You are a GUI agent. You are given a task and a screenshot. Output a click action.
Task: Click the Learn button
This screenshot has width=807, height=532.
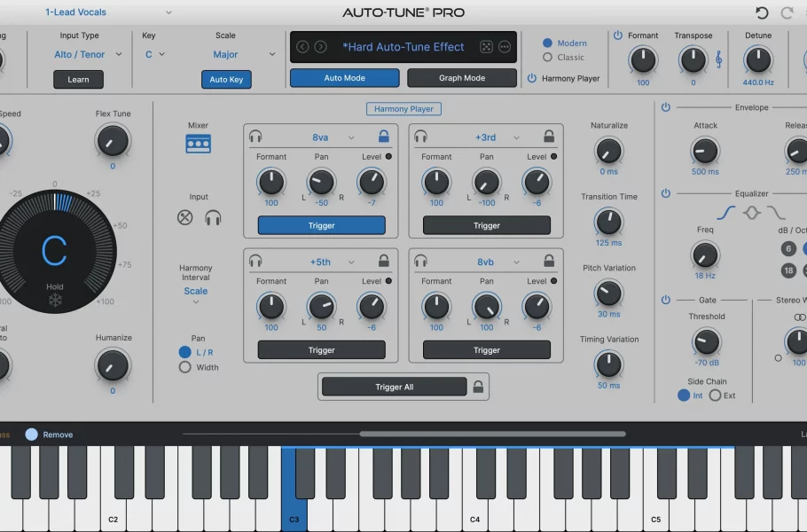pyautogui.click(x=78, y=79)
